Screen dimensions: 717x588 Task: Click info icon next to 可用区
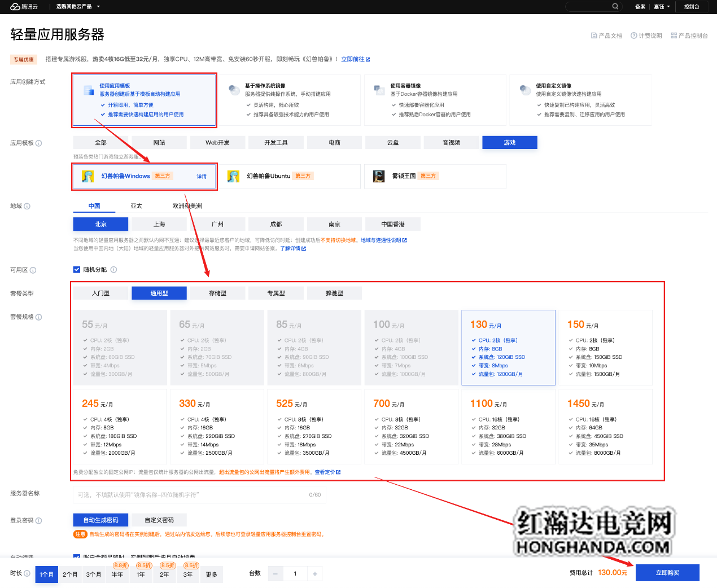[x=33, y=270]
